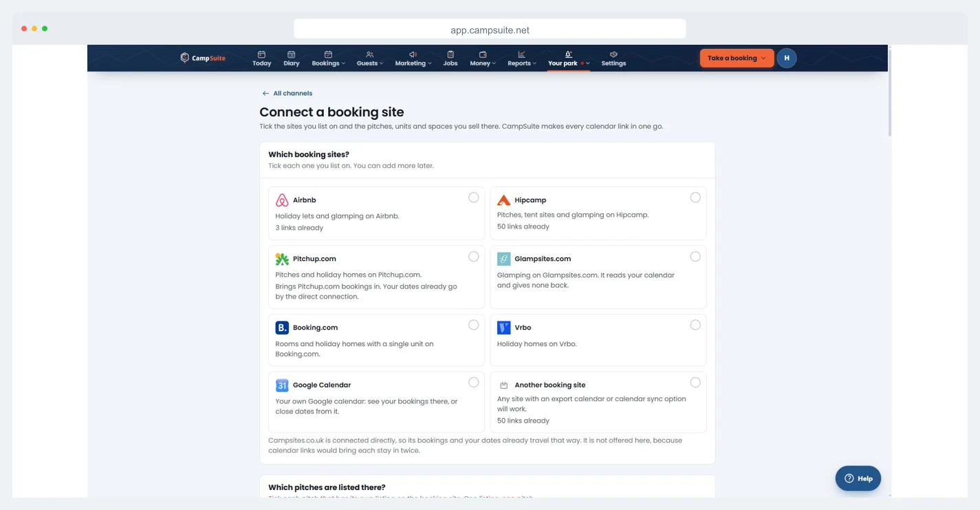Click the '3 links already' text under Airbnb
This screenshot has height=510, width=980.
[x=299, y=228]
